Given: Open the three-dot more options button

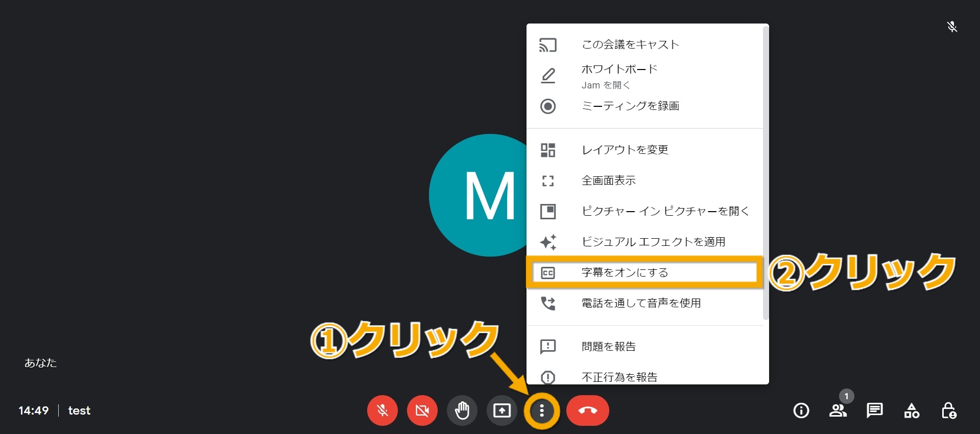Looking at the screenshot, I should click(x=542, y=410).
